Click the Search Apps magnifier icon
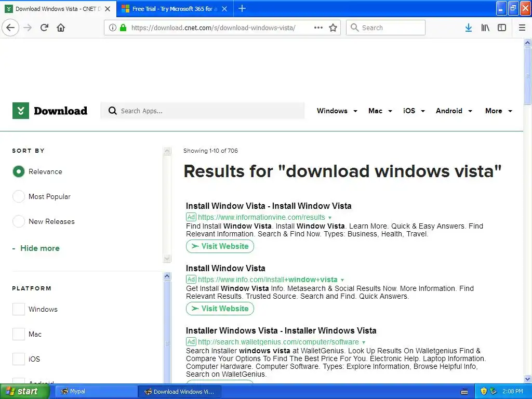Screen dimensions: 532x399 (112, 111)
